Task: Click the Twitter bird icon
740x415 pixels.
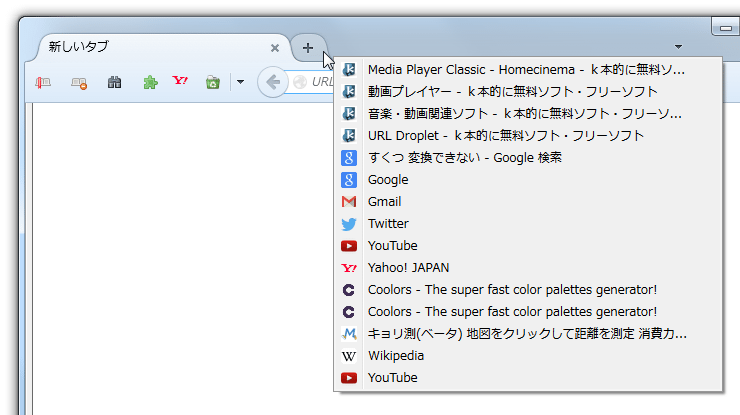Action: [x=349, y=224]
